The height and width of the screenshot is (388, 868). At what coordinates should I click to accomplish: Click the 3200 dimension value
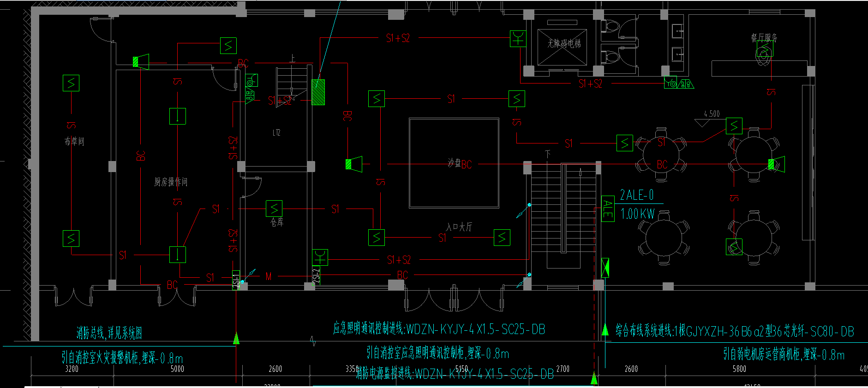[x=72, y=369]
